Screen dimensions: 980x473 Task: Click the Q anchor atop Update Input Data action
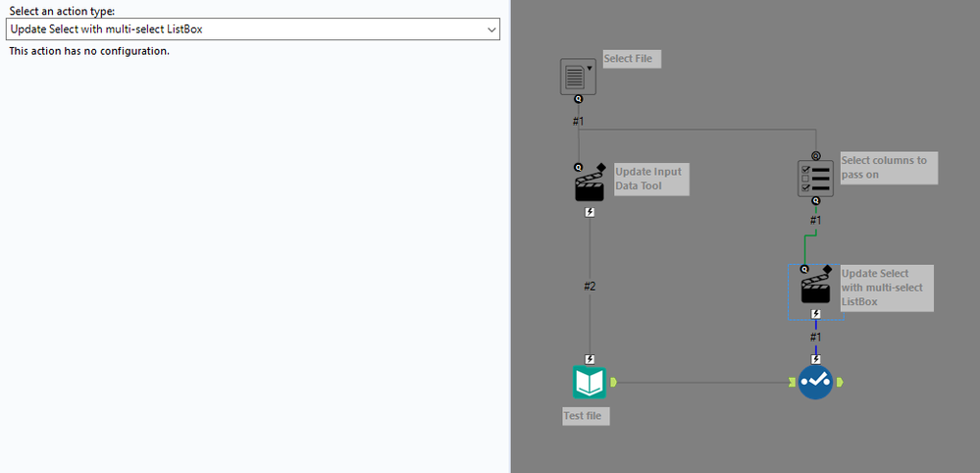(x=578, y=168)
